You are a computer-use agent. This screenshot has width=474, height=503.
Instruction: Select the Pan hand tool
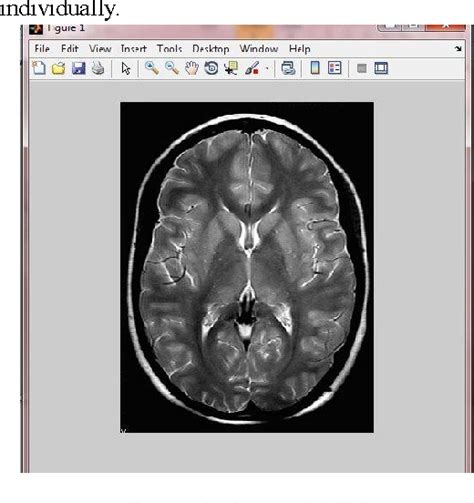192,68
